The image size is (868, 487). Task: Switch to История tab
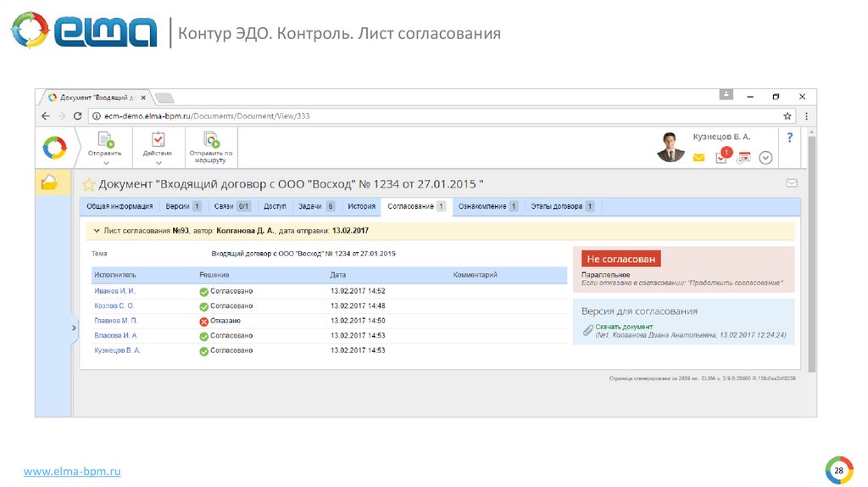(361, 206)
